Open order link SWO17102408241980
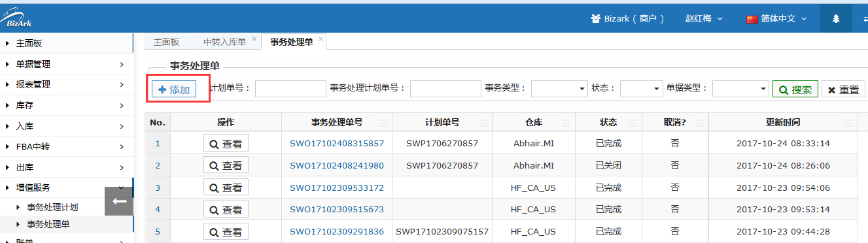This screenshot has width=868, height=243. pyautogui.click(x=337, y=165)
